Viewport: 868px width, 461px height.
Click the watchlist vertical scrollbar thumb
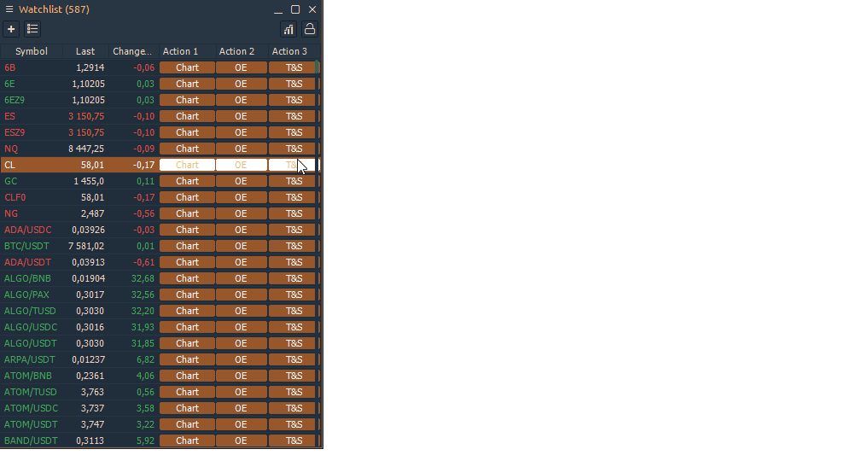[x=317, y=67]
